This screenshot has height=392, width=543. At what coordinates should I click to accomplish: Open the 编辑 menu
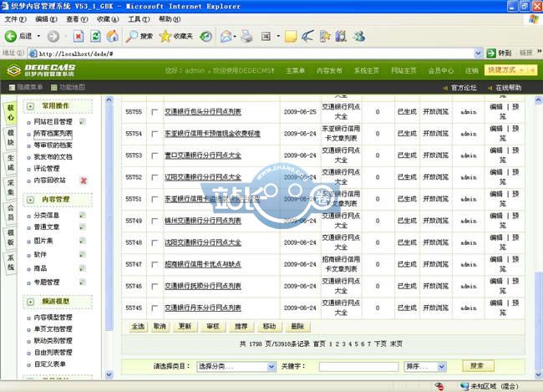(46, 19)
